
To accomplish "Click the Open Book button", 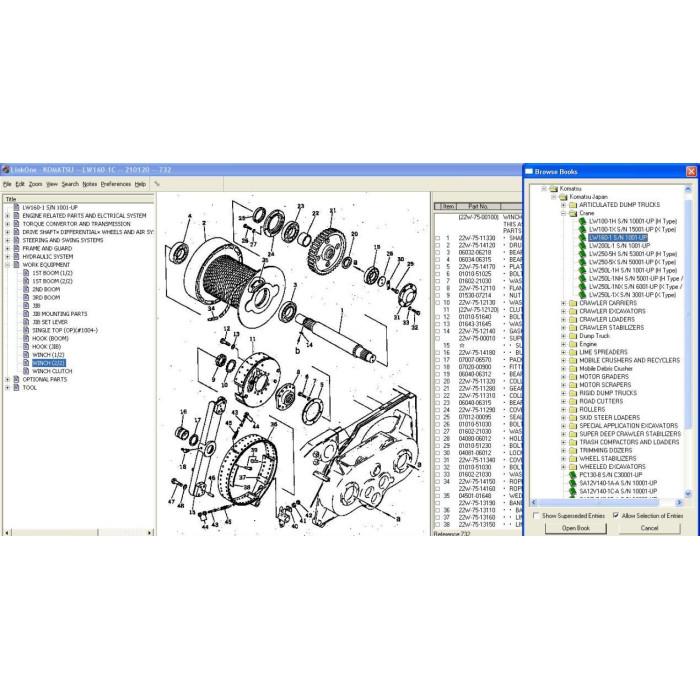I will (x=575, y=528).
